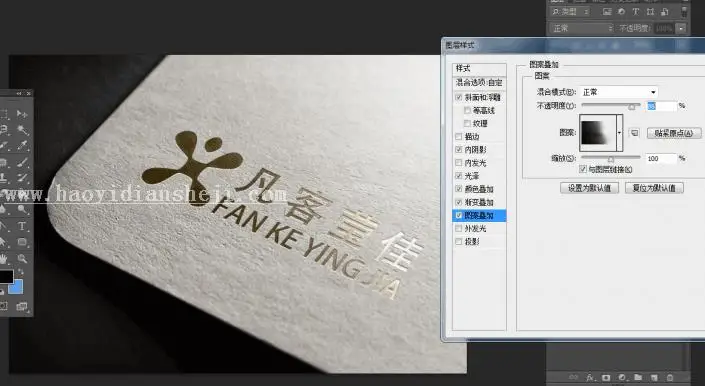The width and height of the screenshot is (705, 386).
Task: Collapse the toolbox with double-arrow icon
Action: 18,93
